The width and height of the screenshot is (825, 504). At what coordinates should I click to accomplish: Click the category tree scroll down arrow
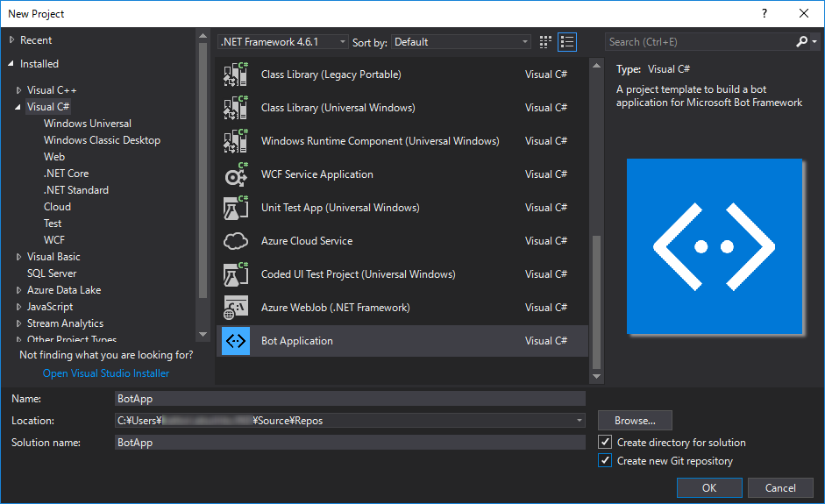point(203,334)
